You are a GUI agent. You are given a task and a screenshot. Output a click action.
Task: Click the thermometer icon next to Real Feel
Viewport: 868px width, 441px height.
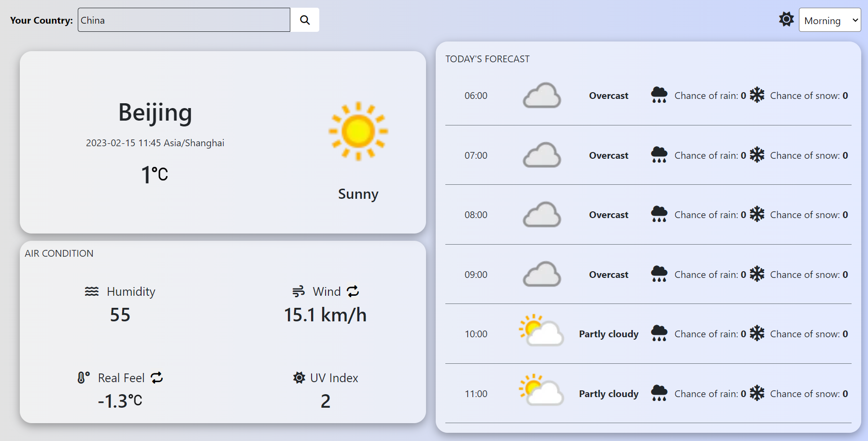point(83,378)
